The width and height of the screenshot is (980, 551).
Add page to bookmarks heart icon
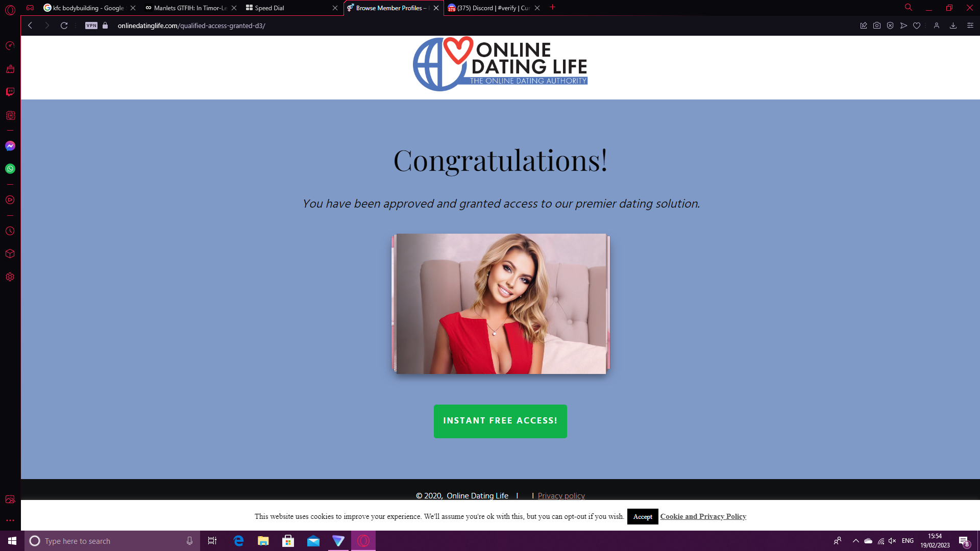pos(917,26)
